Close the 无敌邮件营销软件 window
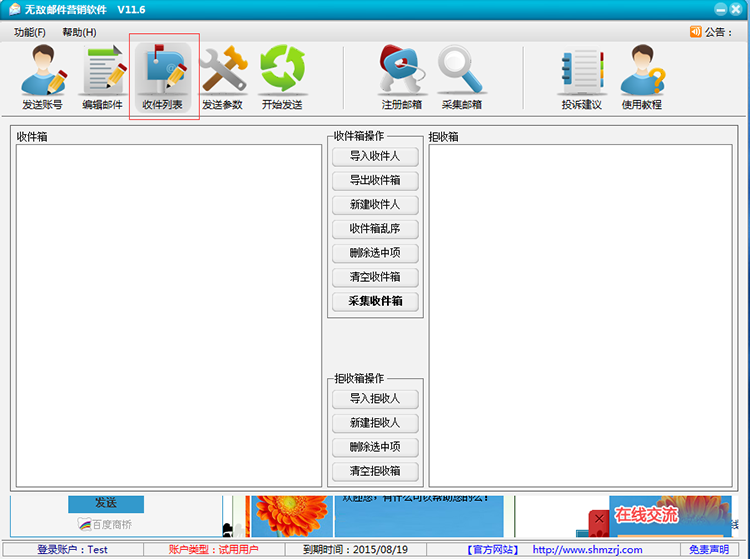 coord(736,9)
